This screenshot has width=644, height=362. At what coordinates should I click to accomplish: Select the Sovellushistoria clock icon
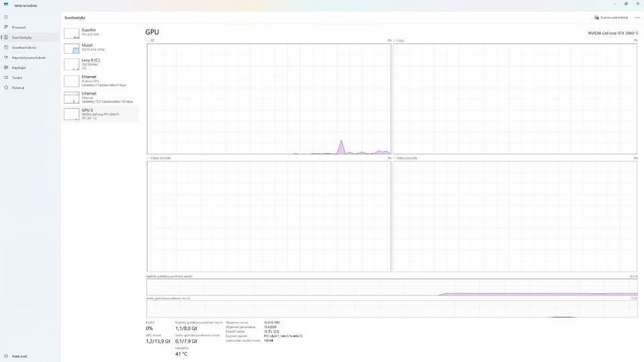point(6,47)
